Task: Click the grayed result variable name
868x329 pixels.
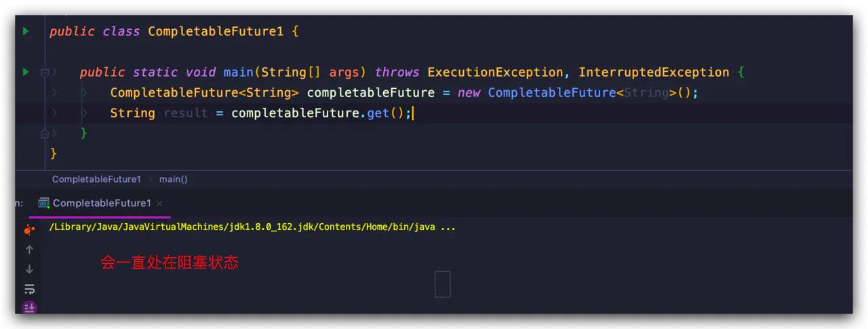Action: pyautogui.click(x=185, y=113)
